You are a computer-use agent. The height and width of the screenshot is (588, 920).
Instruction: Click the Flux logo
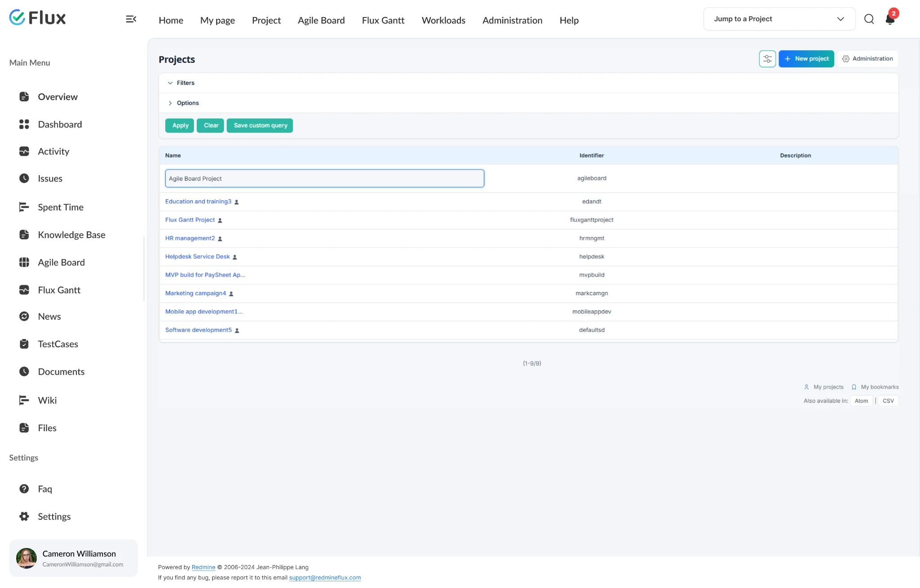(x=38, y=18)
